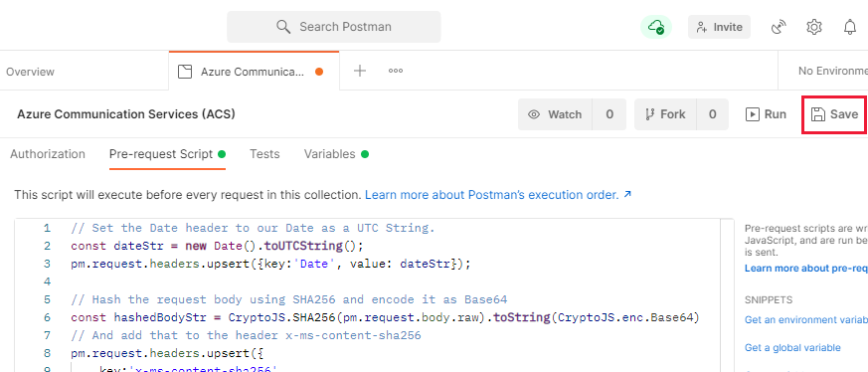Click the Watch count 0
Screen dimensions: 868x372
click(609, 114)
